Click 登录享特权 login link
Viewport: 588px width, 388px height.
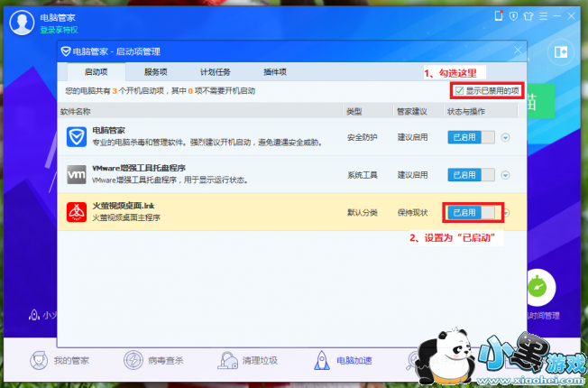[x=59, y=30]
